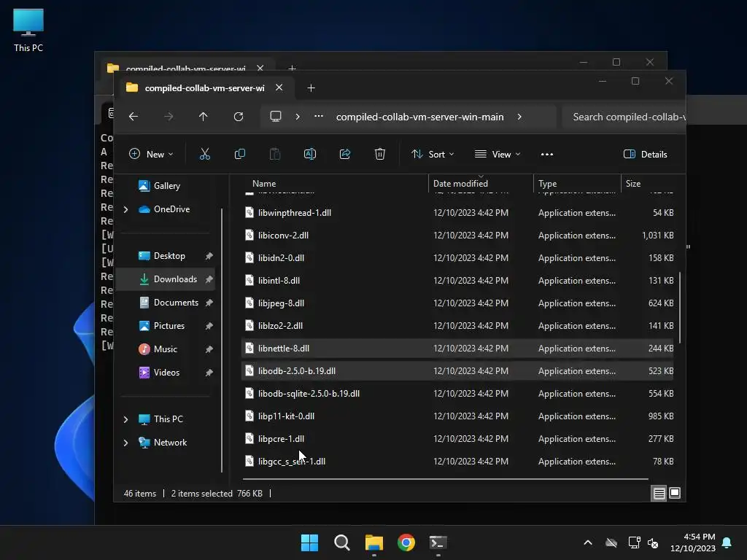Viewport: 747px width, 560px height.
Task: Toggle pin on Downloads folder
Action: point(209,279)
